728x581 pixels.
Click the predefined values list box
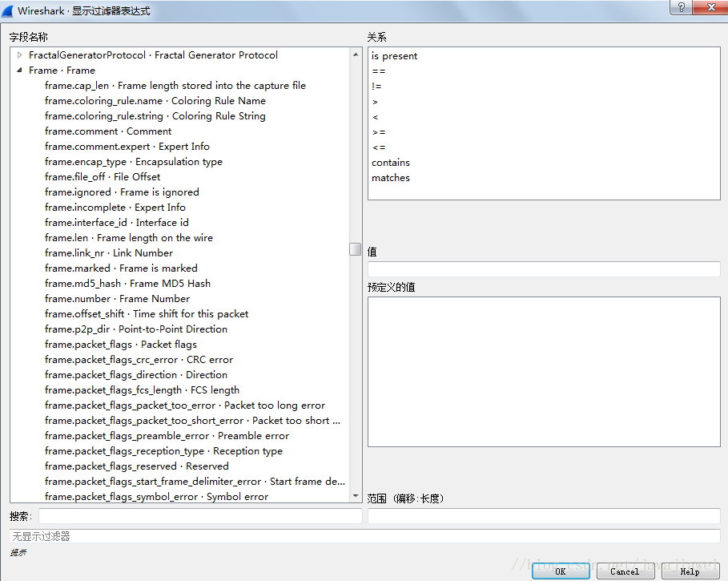point(544,372)
